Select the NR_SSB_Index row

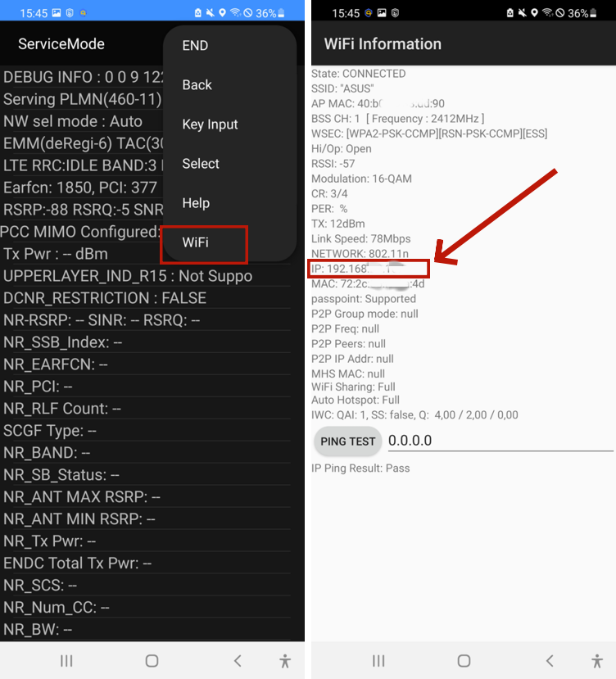(145, 342)
